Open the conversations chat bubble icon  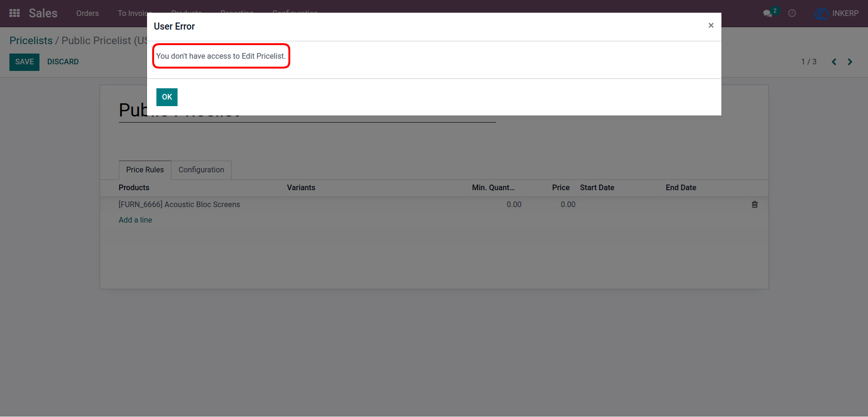[x=768, y=13]
